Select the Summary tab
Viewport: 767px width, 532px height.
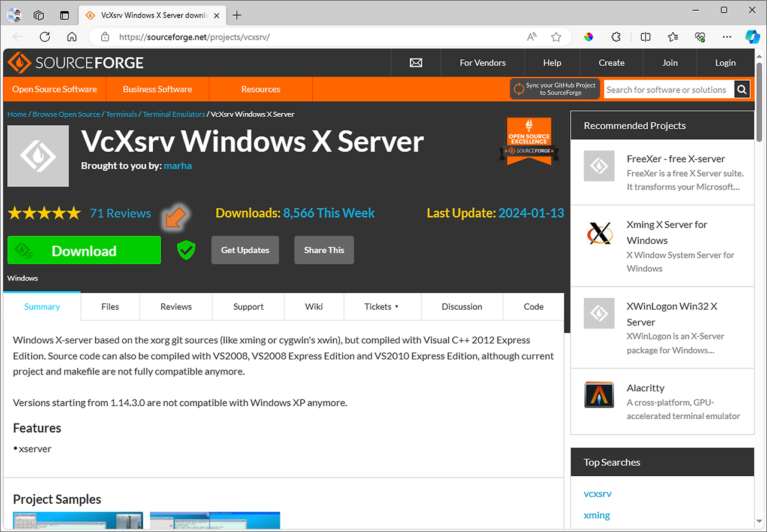point(42,306)
